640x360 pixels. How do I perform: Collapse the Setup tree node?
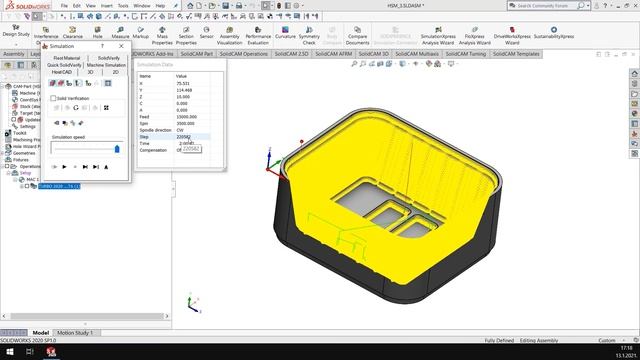point(9,173)
